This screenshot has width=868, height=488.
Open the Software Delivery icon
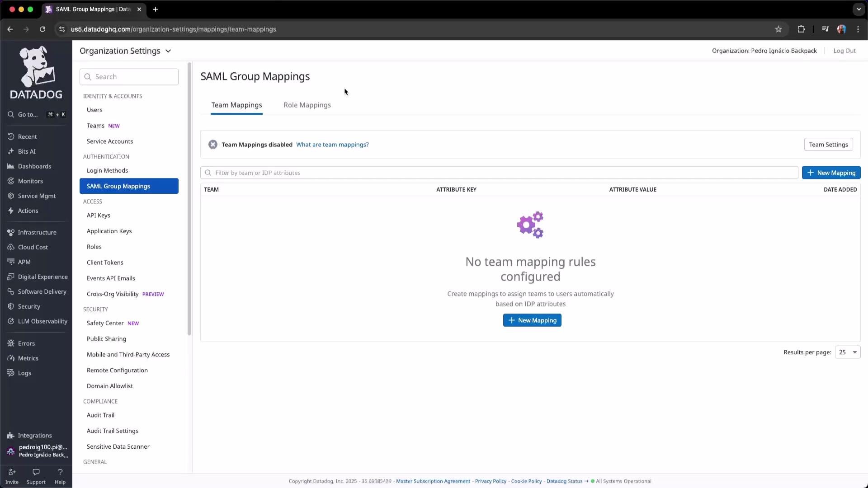(x=11, y=291)
